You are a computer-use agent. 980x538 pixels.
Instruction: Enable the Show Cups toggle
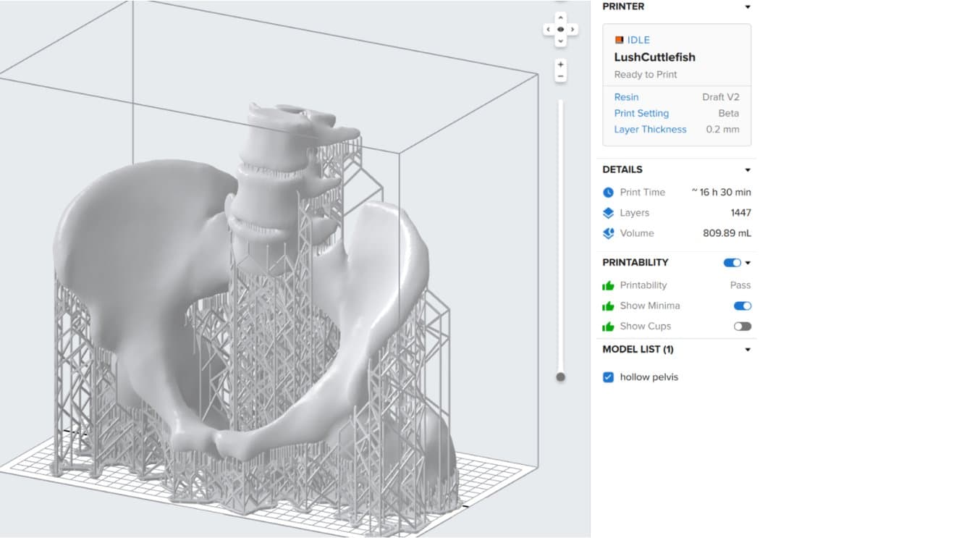tap(743, 326)
